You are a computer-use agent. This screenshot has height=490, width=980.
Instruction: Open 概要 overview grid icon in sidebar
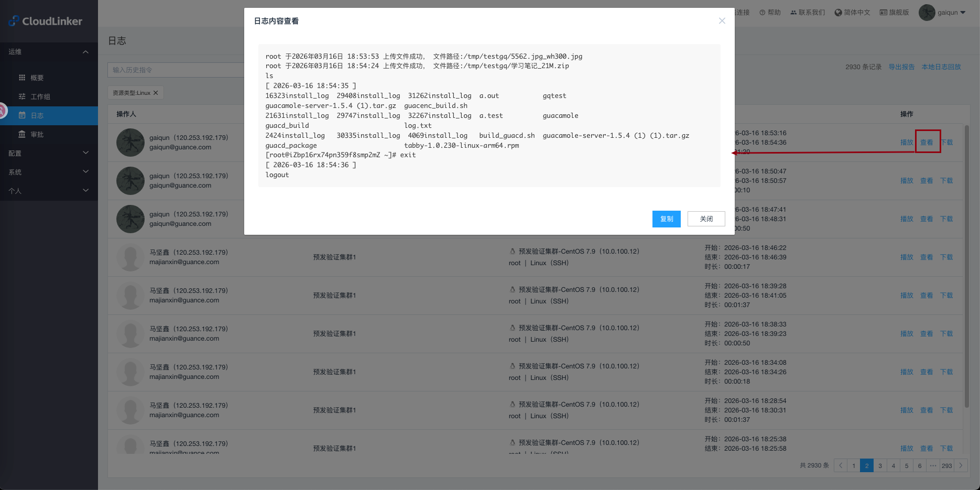pos(22,78)
